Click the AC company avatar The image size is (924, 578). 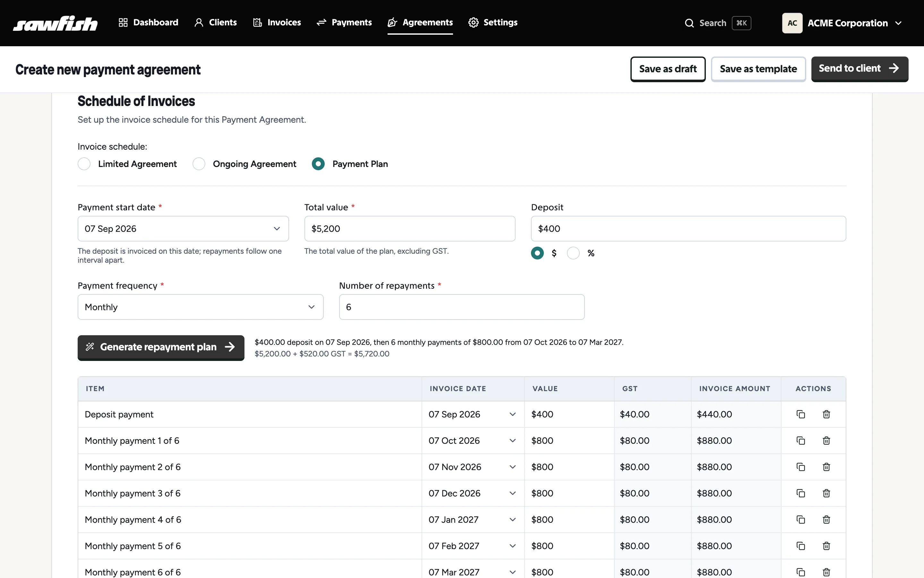point(792,23)
